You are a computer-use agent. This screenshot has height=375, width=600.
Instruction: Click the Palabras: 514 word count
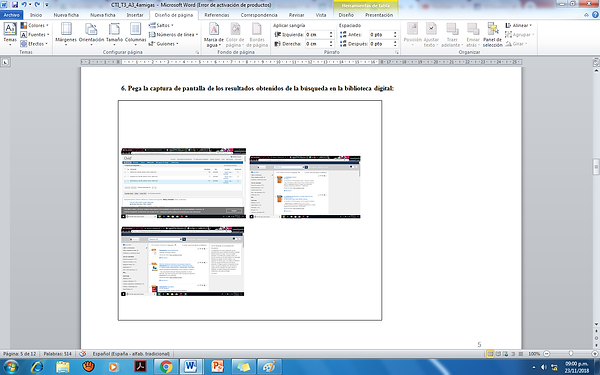(x=57, y=354)
